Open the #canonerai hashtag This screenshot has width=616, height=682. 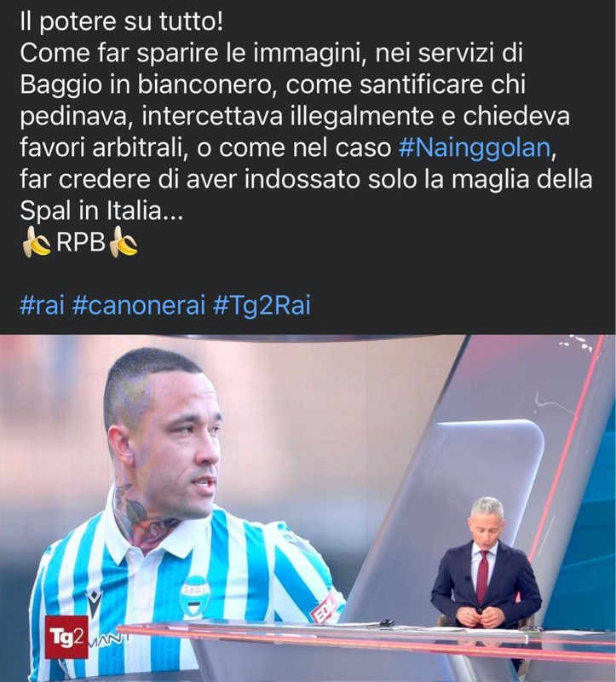click(x=138, y=305)
